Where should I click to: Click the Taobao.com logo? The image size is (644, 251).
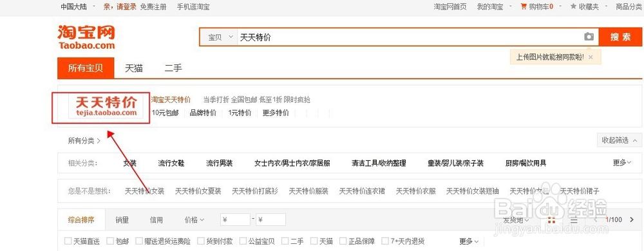[86, 37]
